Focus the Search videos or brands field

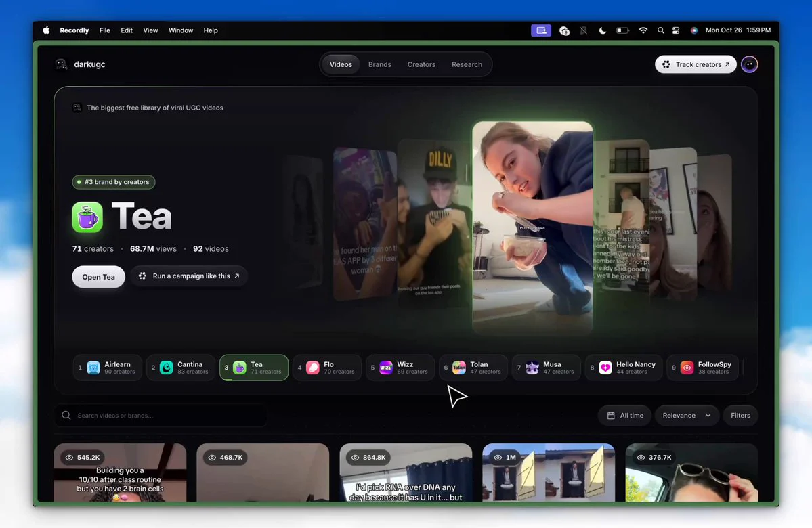pyautogui.click(x=161, y=415)
